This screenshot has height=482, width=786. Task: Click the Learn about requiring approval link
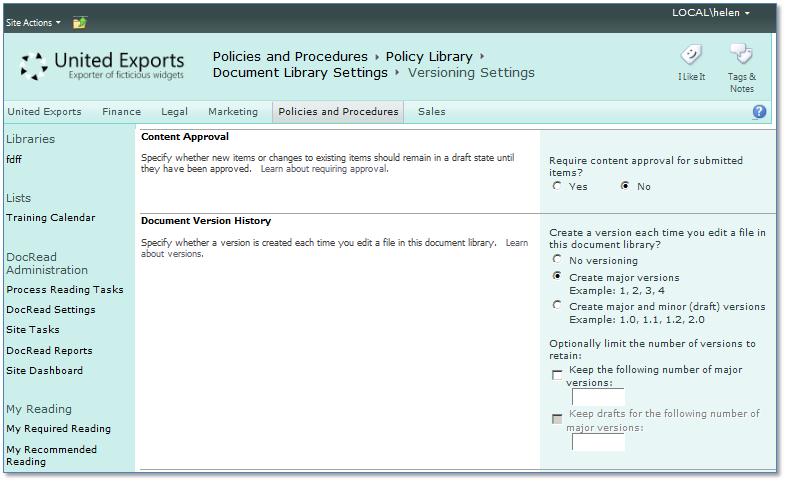323,169
